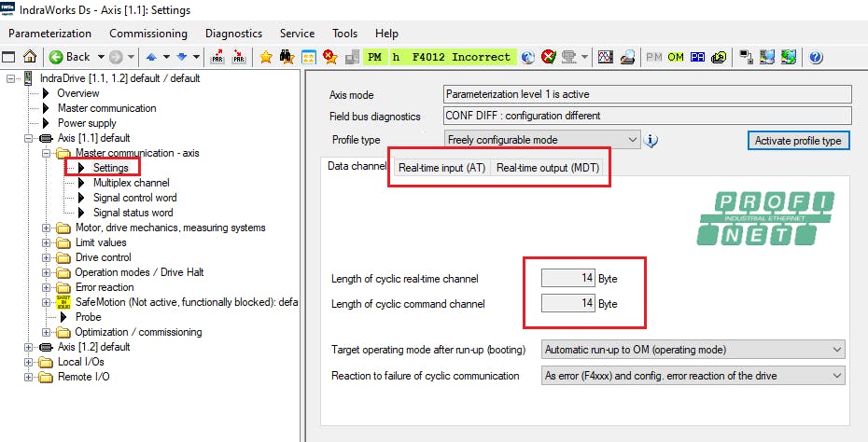Image resolution: width=868 pixels, height=442 pixels.
Task: Click the Activate profile type button
Action: 798,141
